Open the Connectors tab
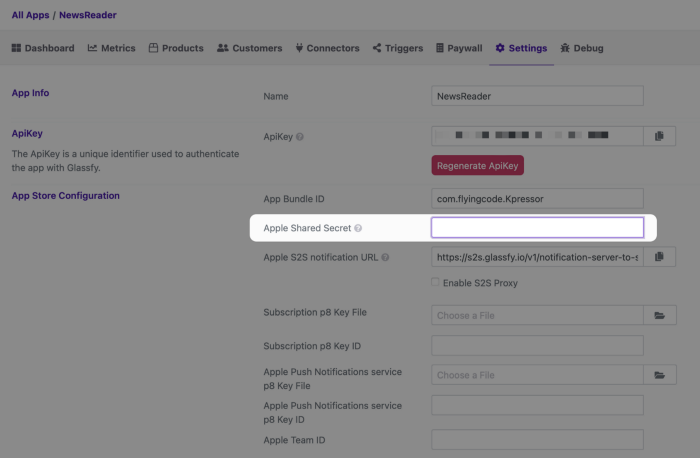This screenshot has height=458, width=700. coord(327,48)
